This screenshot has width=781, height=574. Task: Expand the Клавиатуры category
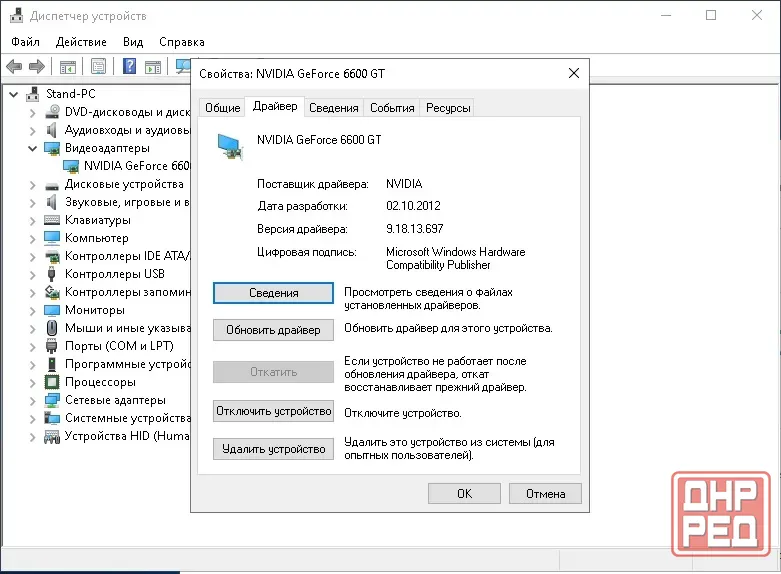pyautogui.click(x=32, y=221)
